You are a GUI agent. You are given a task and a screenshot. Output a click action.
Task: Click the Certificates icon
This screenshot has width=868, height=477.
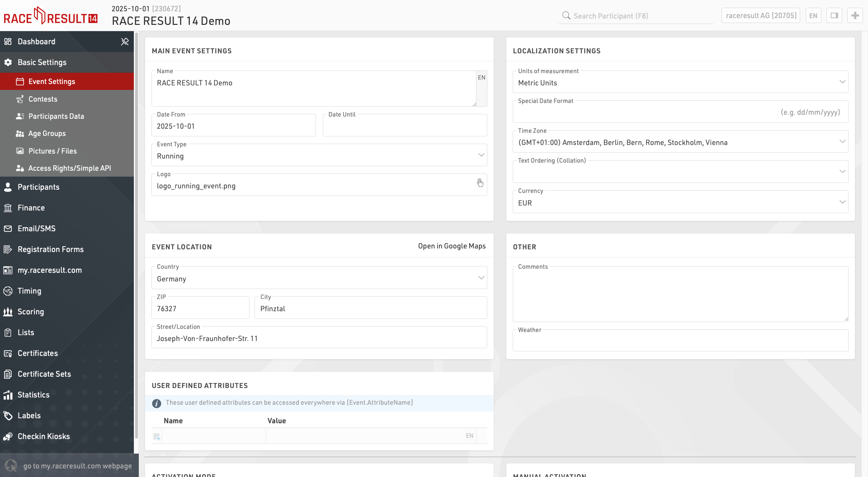pyautogui.click(x=8, y=353)
